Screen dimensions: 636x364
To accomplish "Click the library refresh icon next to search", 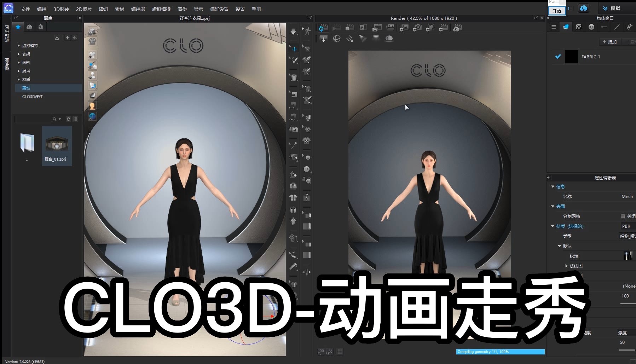I will pos(68,119).
